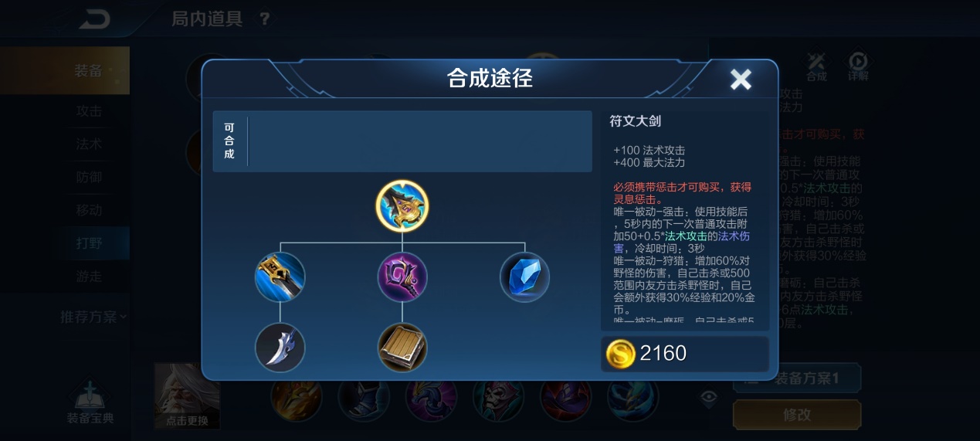Click the back arrow icon

(95, 19)
